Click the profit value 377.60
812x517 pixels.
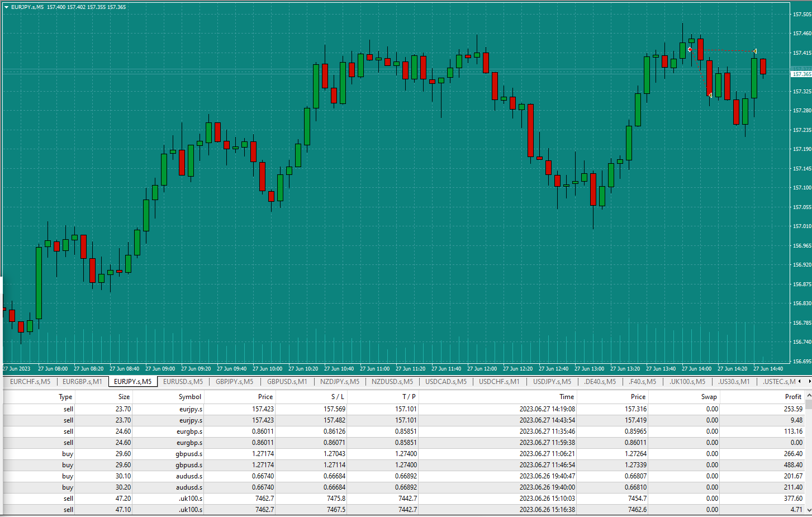click(793, 499)
